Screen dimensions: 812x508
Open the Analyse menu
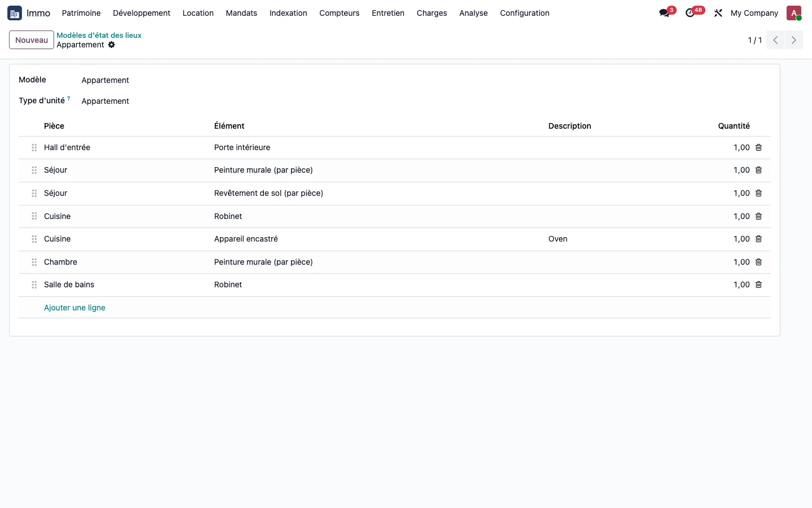pyautogui.click(x=474, y=13)
